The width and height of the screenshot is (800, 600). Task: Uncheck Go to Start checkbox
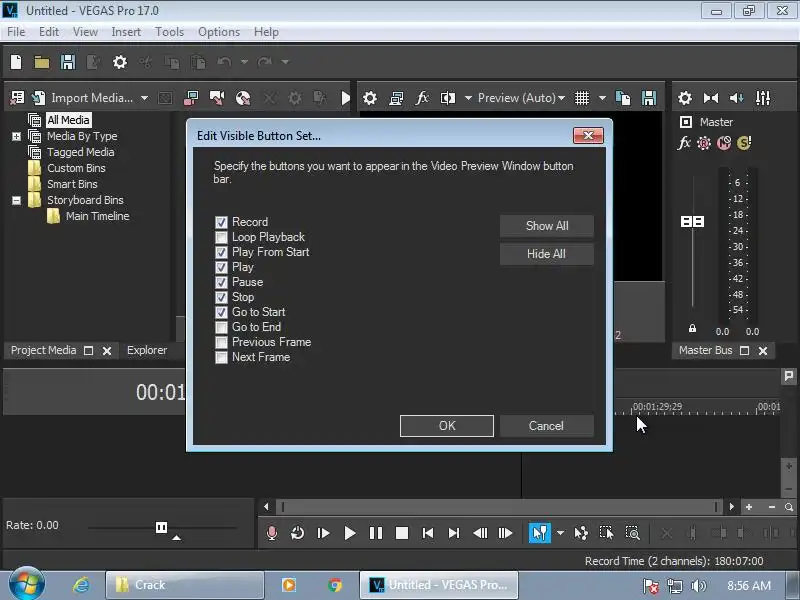(221, 312)
